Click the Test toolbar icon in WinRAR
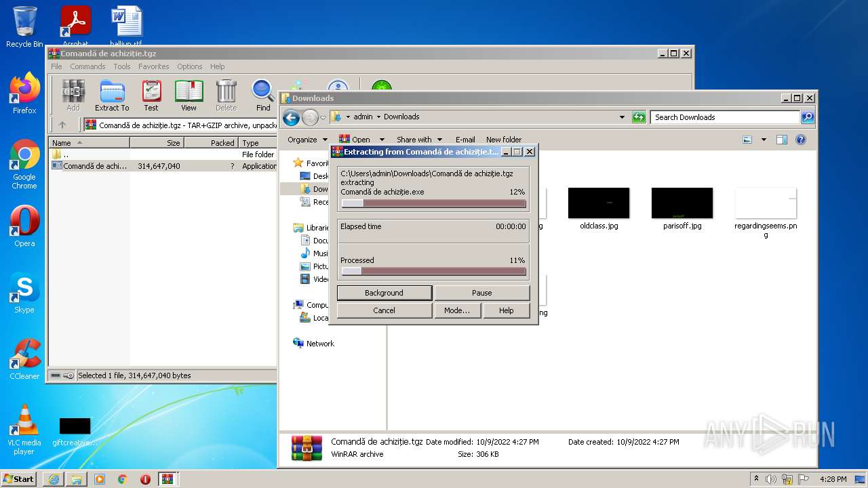This screenshot has width=868, height=488. [151, 95]
